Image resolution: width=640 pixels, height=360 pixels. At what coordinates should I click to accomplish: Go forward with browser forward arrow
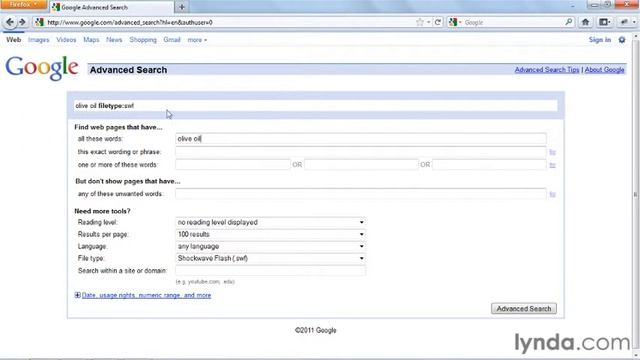point(22,22)
